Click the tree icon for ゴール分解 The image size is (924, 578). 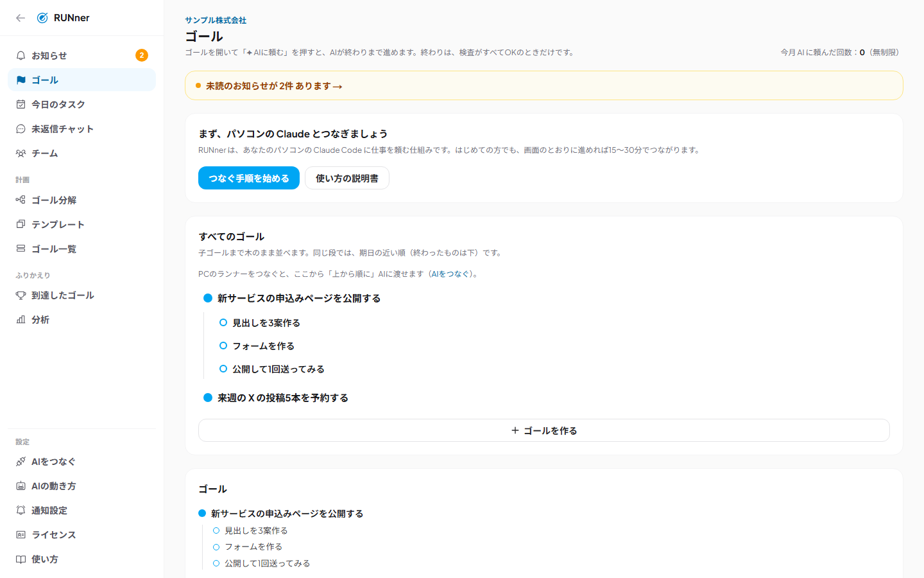(21, 200)
